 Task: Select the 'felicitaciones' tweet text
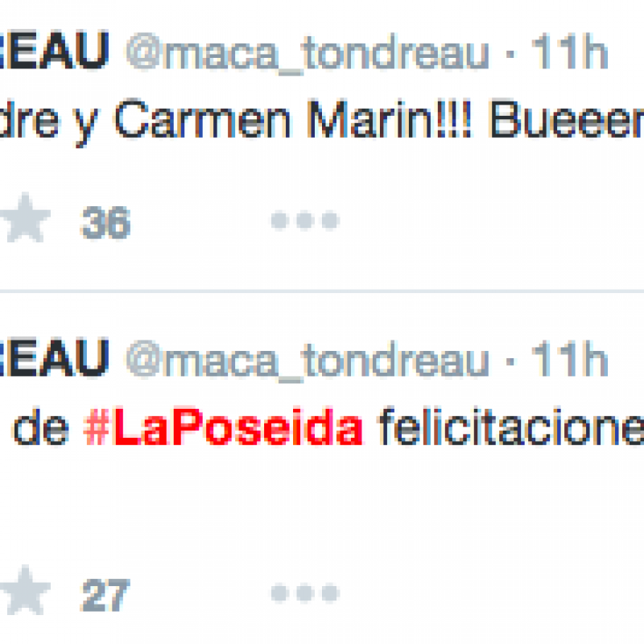pyautogui.click(x=510, y=426)
